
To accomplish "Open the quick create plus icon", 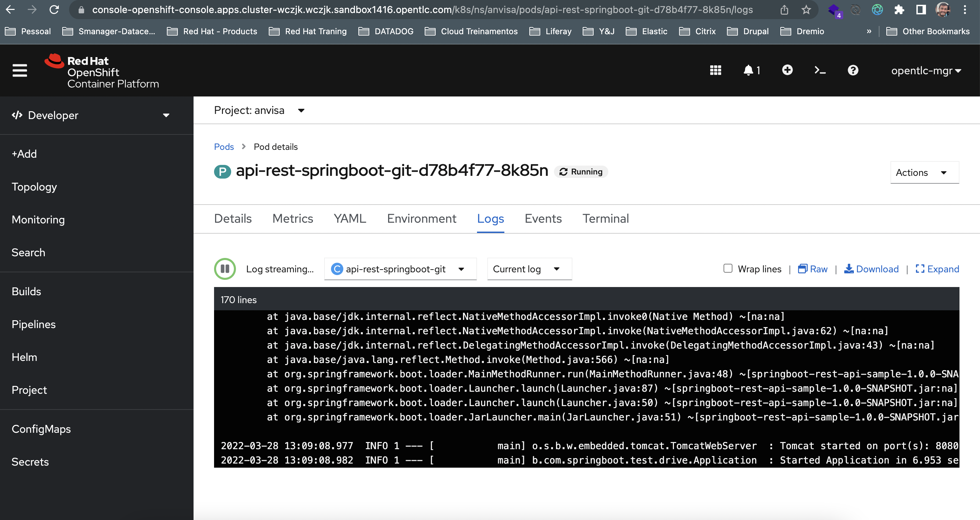I will coord(787,70).
